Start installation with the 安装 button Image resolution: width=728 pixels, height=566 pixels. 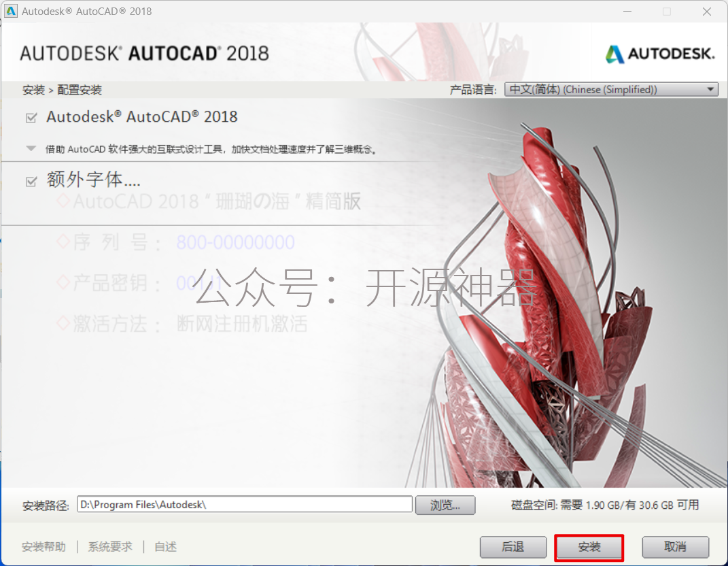click(x=589, y=547)
